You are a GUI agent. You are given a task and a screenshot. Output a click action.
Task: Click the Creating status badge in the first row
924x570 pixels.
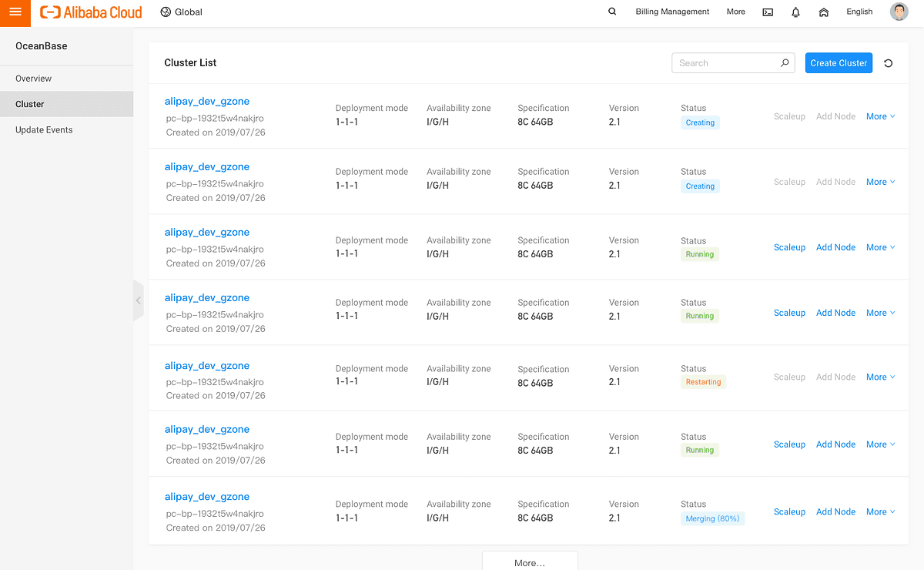[x=700, y=122]
